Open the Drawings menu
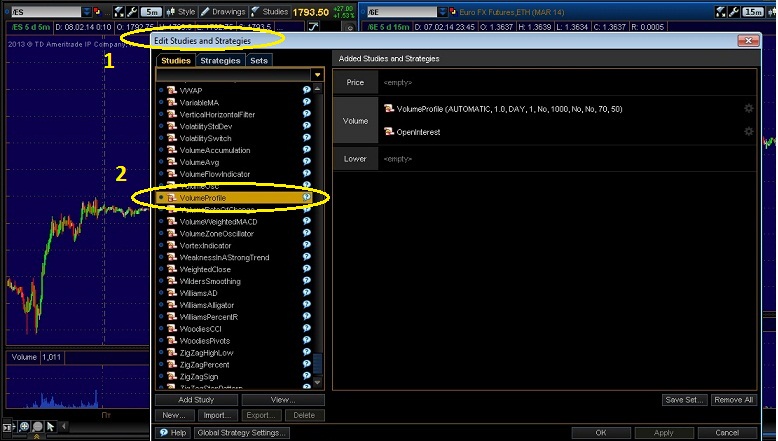The width and height of the screenshot is (778, 441). pos(223,11)
